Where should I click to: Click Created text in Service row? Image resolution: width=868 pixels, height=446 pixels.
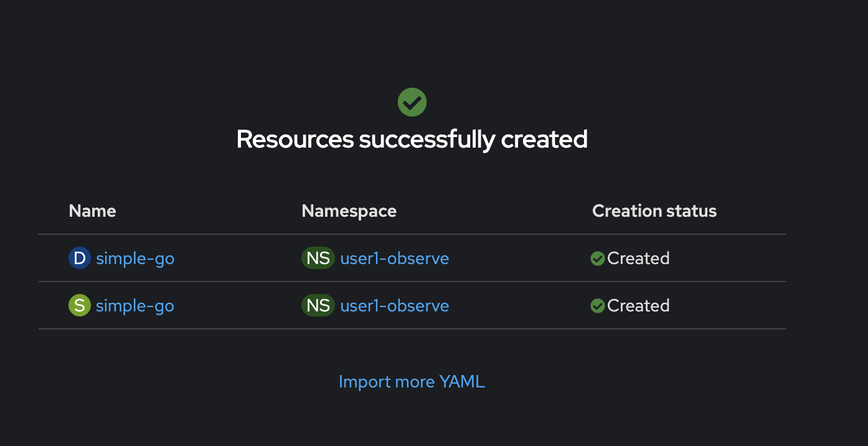click(638, 306)
